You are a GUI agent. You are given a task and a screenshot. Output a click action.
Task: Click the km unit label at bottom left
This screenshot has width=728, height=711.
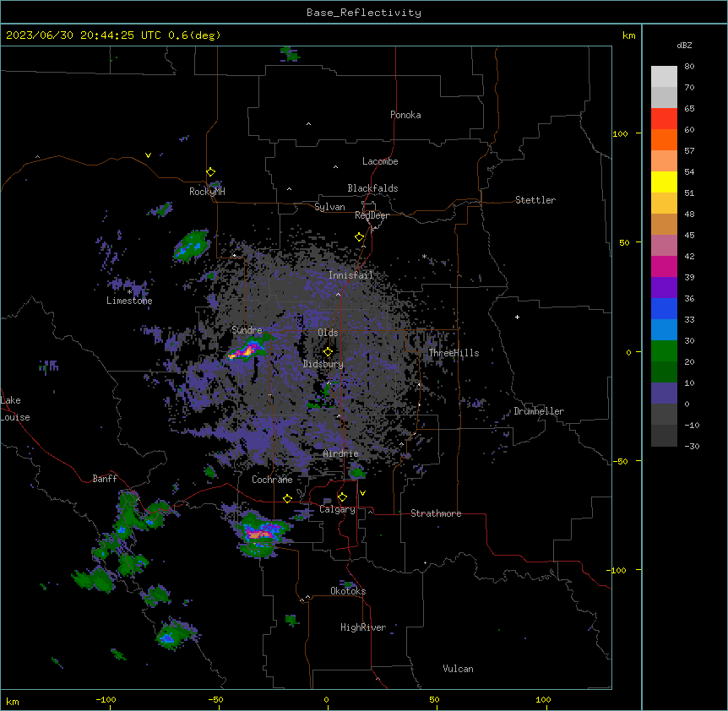pos(13,702)
